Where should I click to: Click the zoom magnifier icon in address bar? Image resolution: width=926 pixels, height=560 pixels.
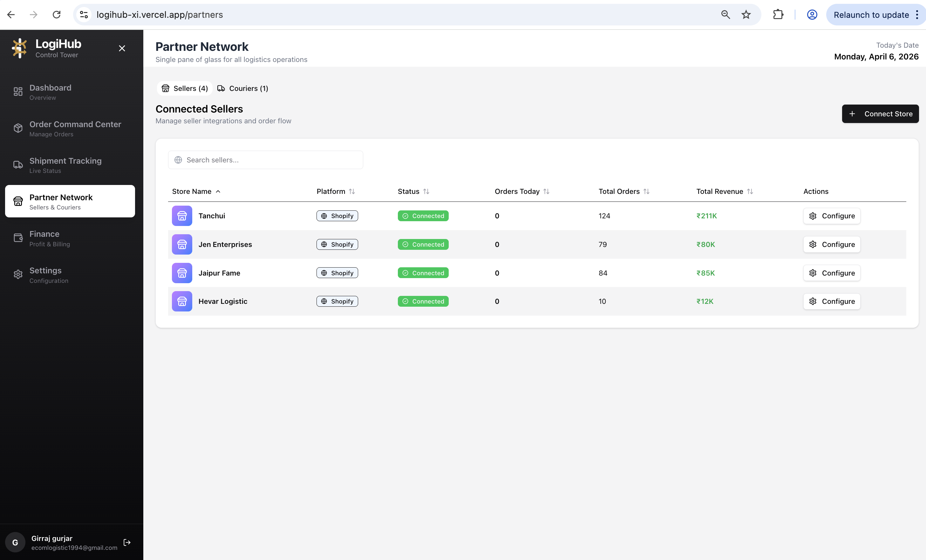coord(725,15)
